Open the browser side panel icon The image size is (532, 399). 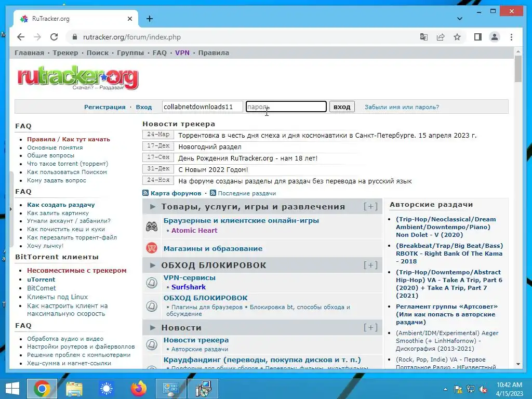click(x=478, y=37)
